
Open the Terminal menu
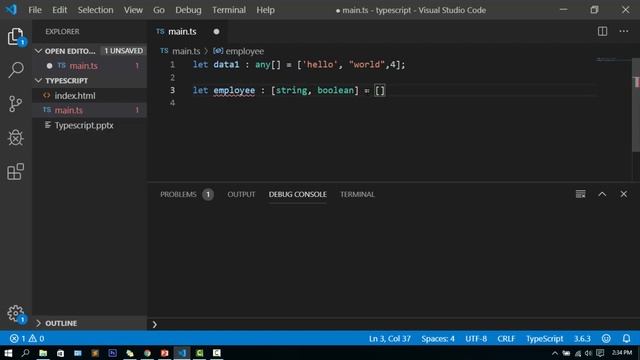tap(229, 10)
